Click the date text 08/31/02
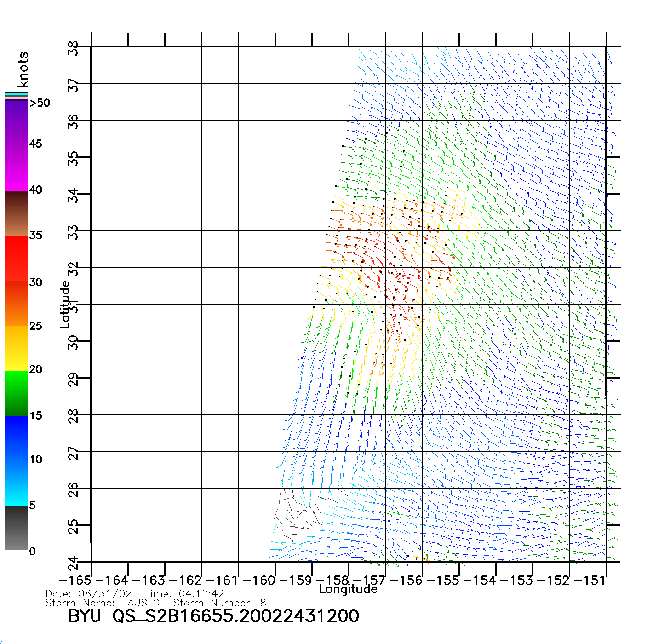This screenshot has height=644, width=653. 105,594
